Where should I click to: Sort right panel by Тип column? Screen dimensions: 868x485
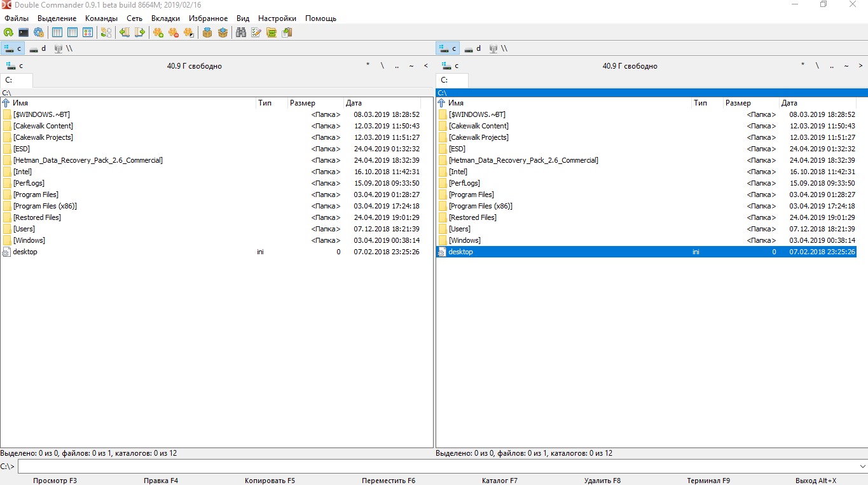707,103
